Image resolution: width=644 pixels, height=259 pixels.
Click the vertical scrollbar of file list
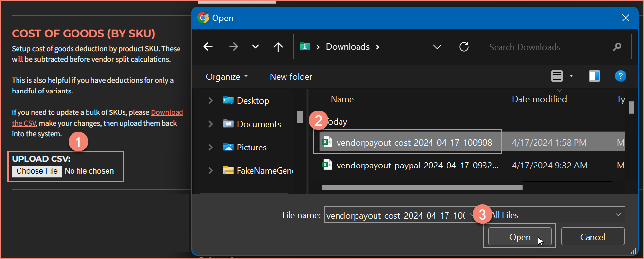click(631, 107)
